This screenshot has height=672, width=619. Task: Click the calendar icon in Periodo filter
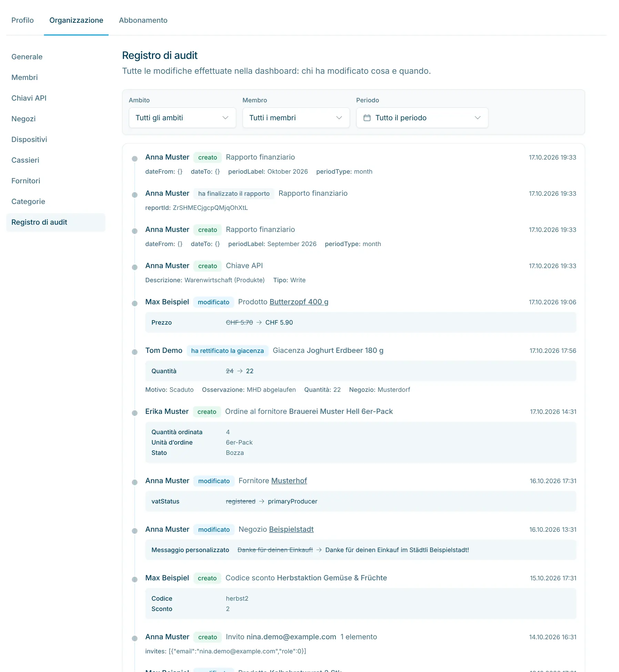click(x=367, y=118)
